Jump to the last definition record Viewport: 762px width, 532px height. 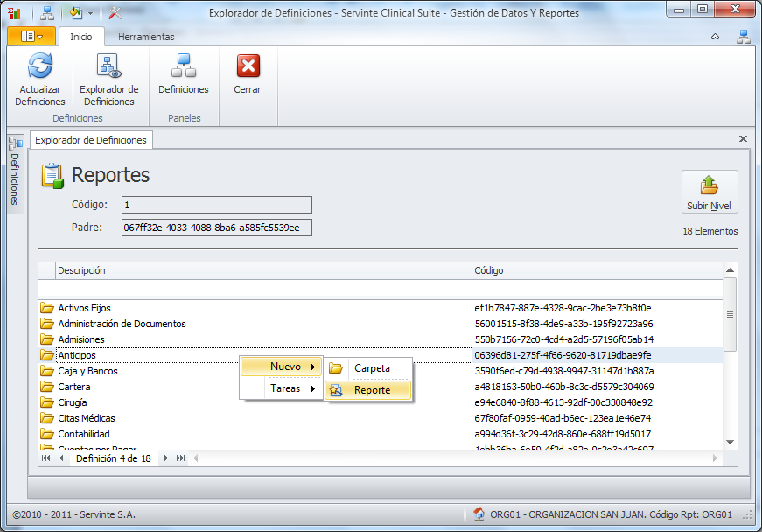(180, 458)
